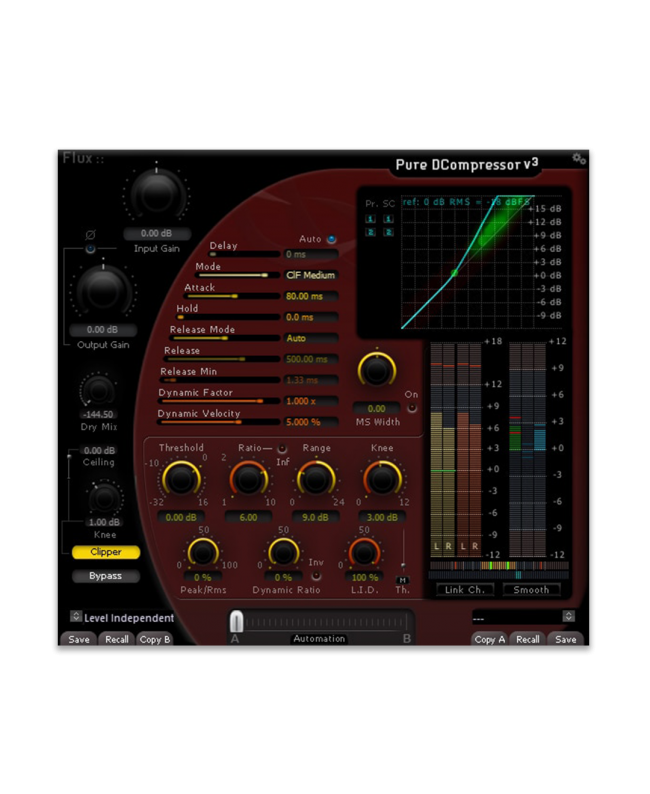Click the L.I.D. value 100 %
This screenshot has height=794, width=650.
coord(364,577)
